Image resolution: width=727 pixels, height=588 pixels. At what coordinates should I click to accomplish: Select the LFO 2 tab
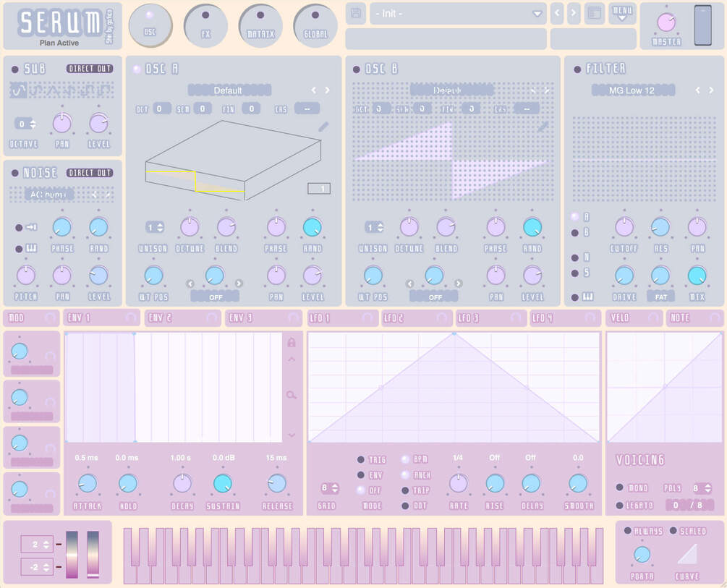coord(417,318)
